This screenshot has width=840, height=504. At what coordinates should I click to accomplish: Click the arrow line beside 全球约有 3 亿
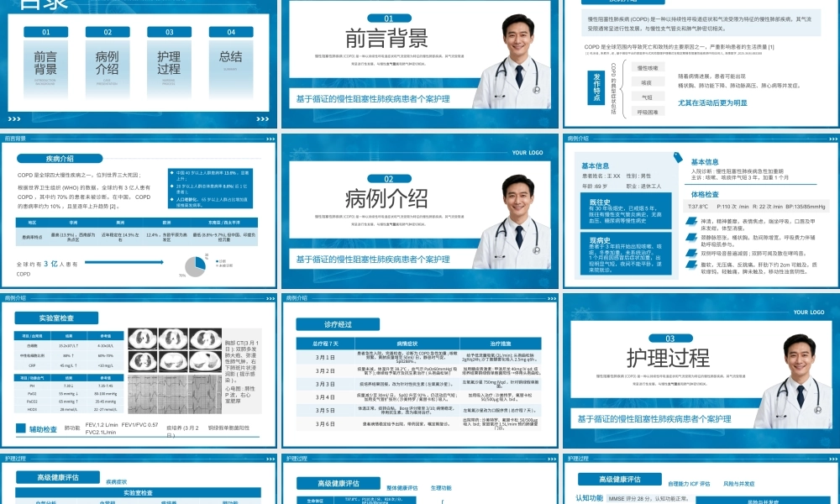pyautogui.click(x=124, y=262)
